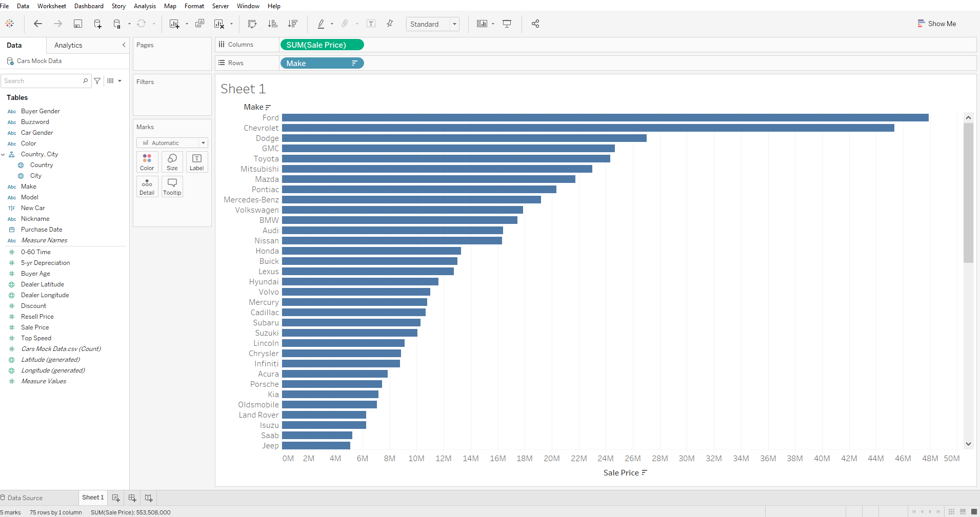The height and width of the screenshot is (517, 980).
Task: Click the Tableau start page logo icon
Action: [10, 24]
